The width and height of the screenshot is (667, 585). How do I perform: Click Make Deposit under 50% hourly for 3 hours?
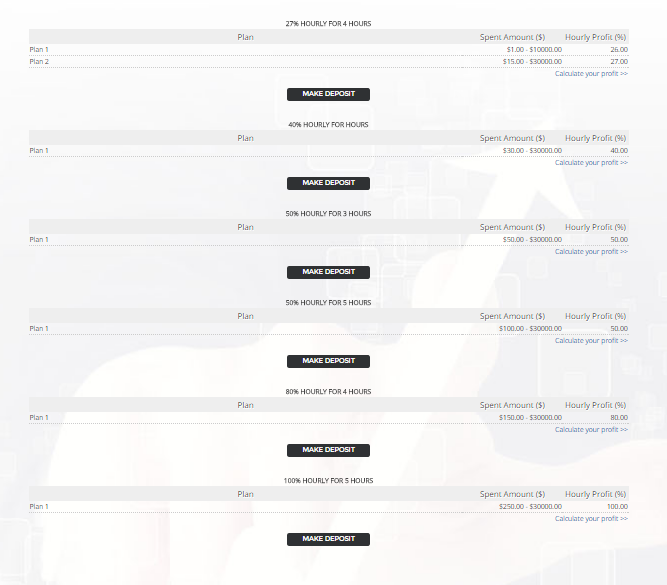click(328, 272)
